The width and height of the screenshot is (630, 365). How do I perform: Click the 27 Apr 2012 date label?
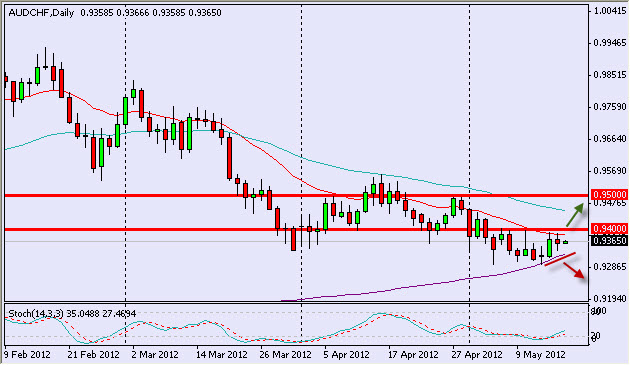(x=477, y=355)
